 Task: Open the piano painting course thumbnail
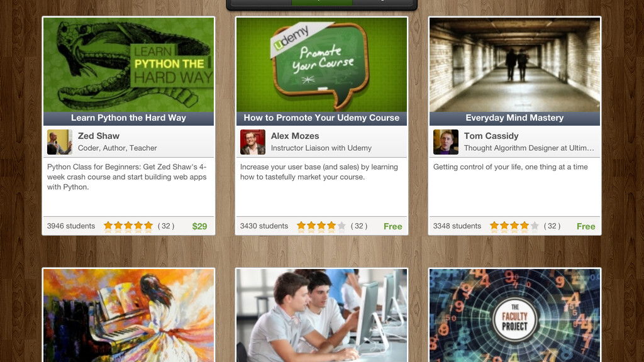(128, 315)
